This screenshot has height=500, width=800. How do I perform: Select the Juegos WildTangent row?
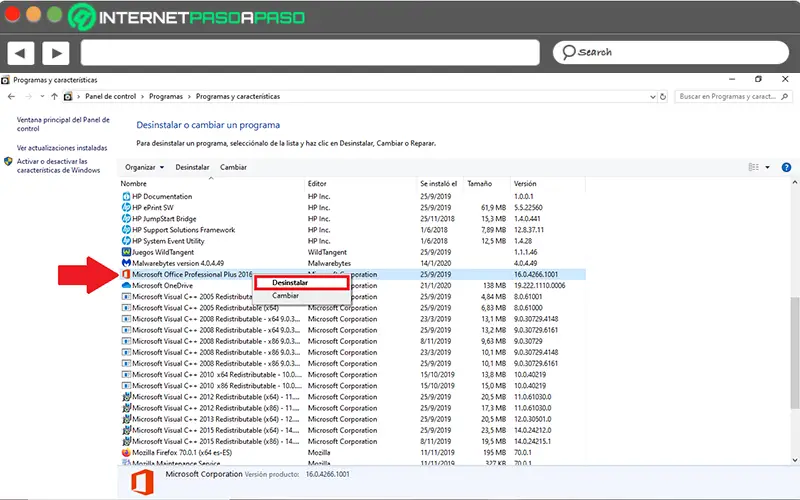(x=352, y=252)
